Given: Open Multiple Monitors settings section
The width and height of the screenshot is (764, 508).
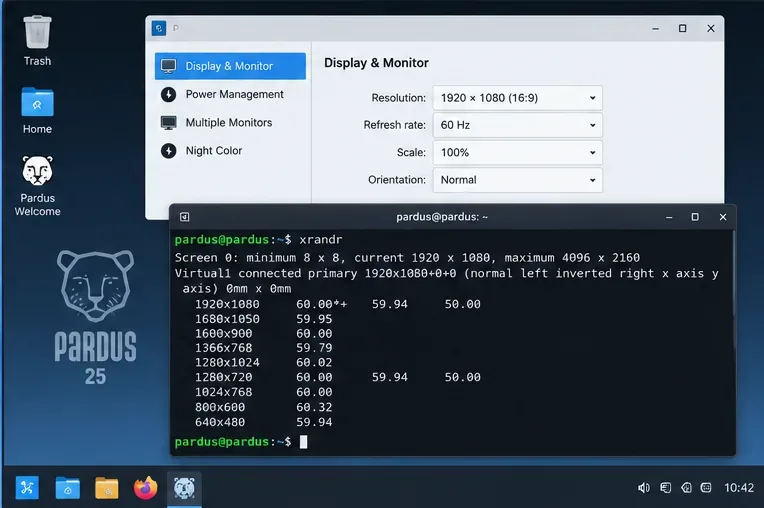Looking at the screenshot, I should click(x=230, y=123).
